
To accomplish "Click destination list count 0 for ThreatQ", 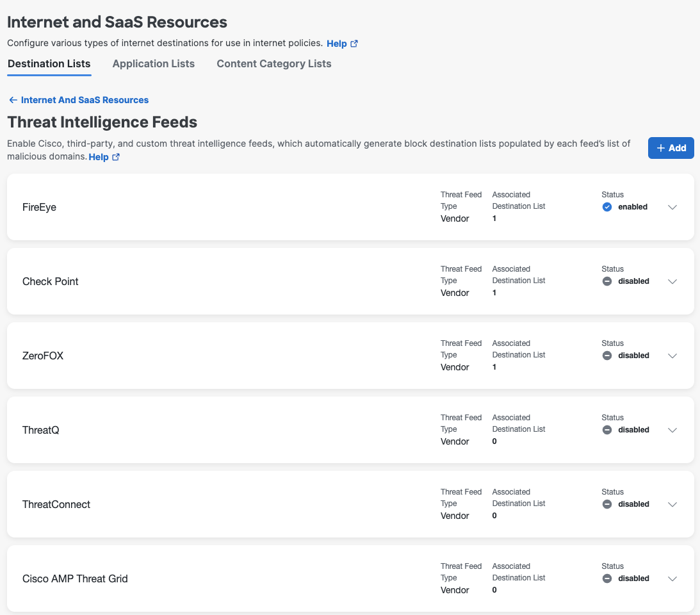I will [x=494, y=441].
